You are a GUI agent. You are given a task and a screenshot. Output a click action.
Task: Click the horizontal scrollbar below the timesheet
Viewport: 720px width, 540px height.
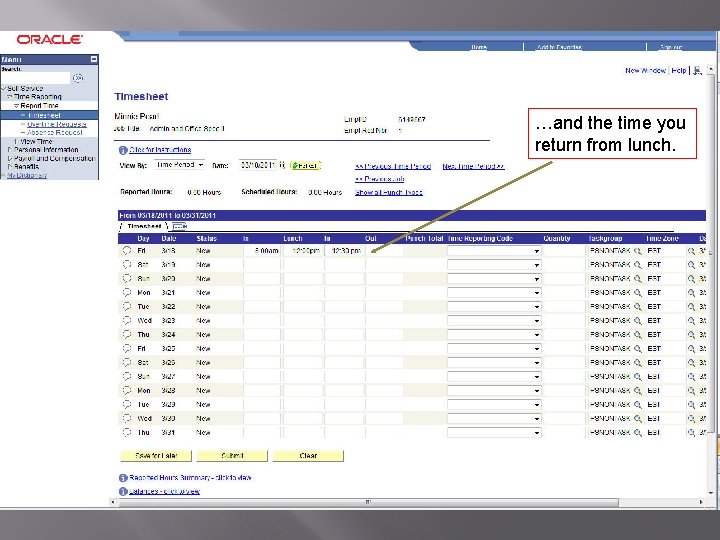(368, 502)
